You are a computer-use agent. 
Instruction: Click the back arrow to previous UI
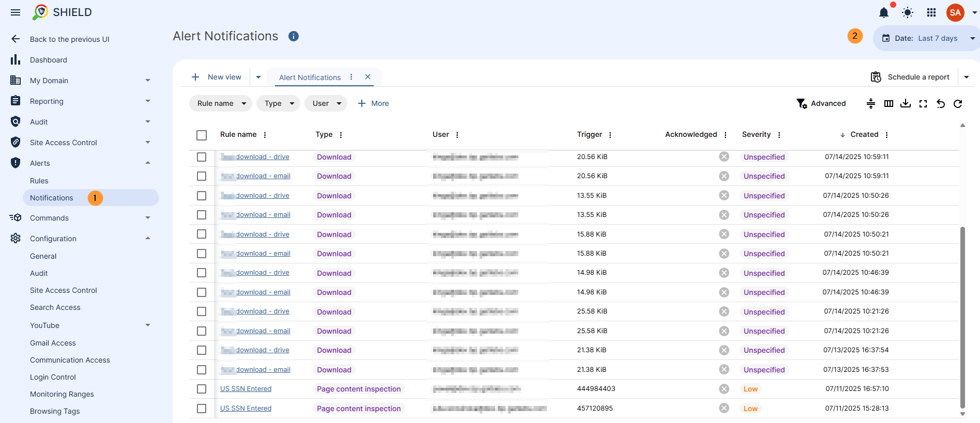(x=16, y=39)
